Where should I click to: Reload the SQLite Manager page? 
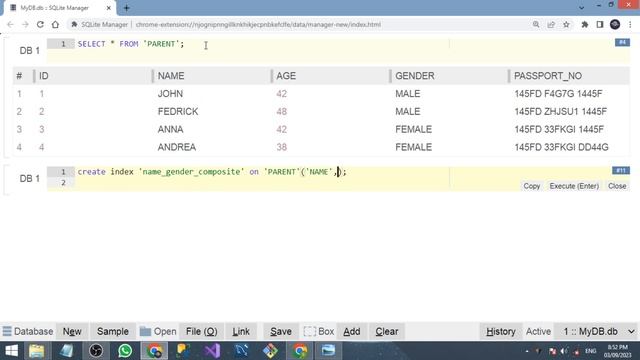(x=40, y=24)
